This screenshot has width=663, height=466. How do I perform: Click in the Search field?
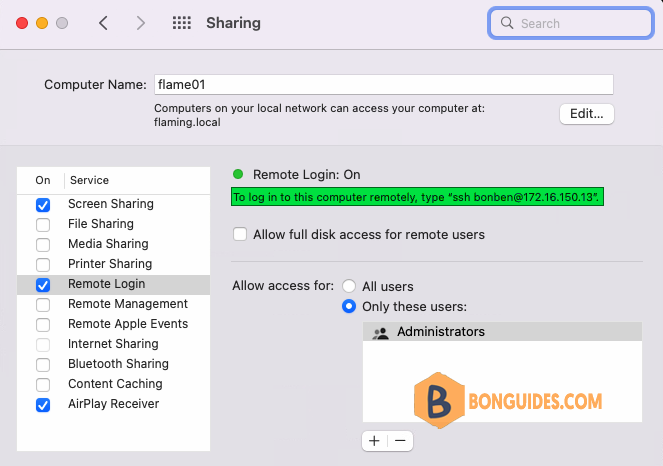[x=570, y=23]
